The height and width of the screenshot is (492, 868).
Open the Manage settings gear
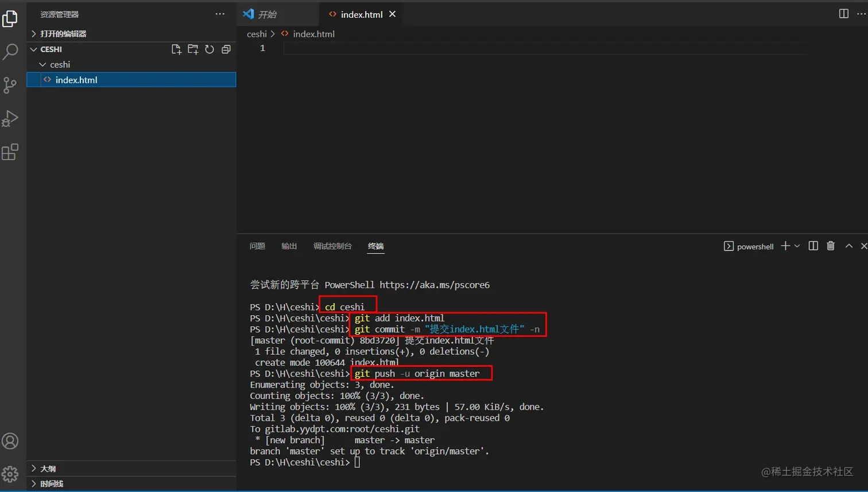(x=10, y=474)
